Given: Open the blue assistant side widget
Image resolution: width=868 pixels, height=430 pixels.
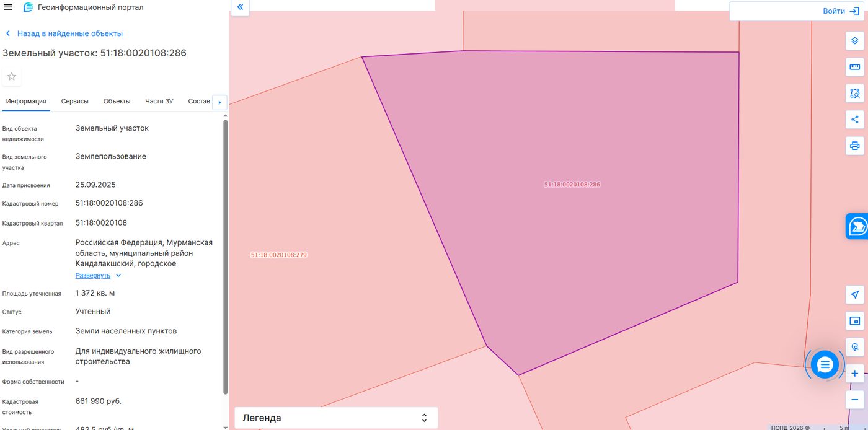Looking at the screenshot, I should pyautogui.click(x=857, y=226).
